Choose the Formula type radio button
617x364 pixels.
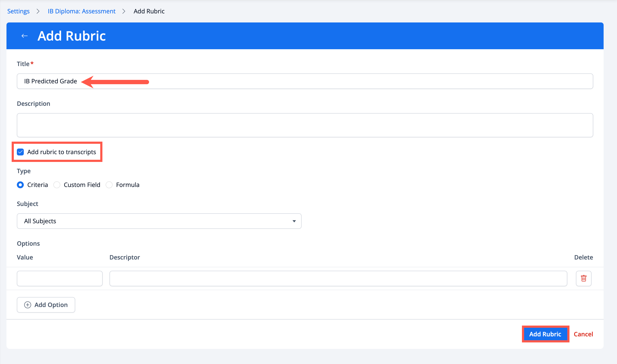point(109,185)
